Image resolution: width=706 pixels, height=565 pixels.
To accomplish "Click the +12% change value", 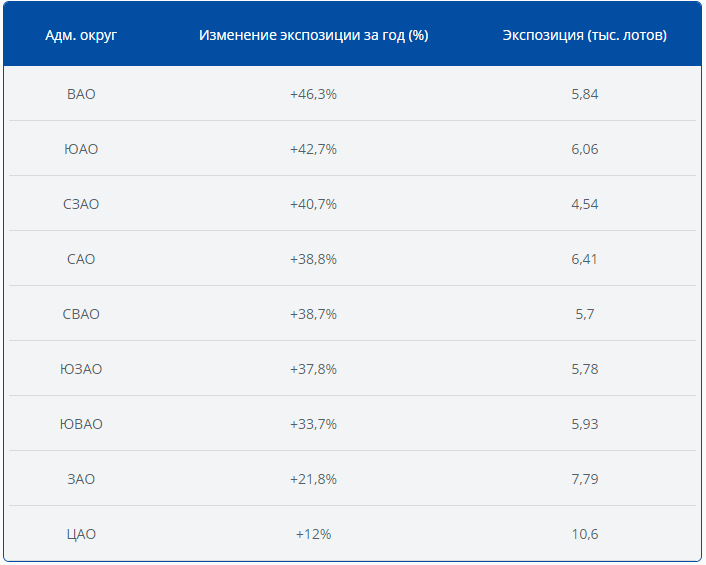I will tap(313, 534).
